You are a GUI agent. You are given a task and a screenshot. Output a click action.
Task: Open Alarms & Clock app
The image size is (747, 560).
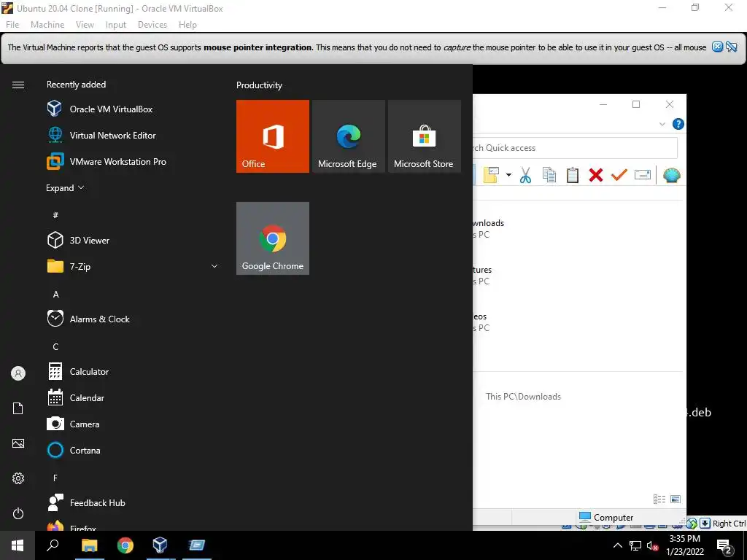pyautogui.click(x=88, y=319)
